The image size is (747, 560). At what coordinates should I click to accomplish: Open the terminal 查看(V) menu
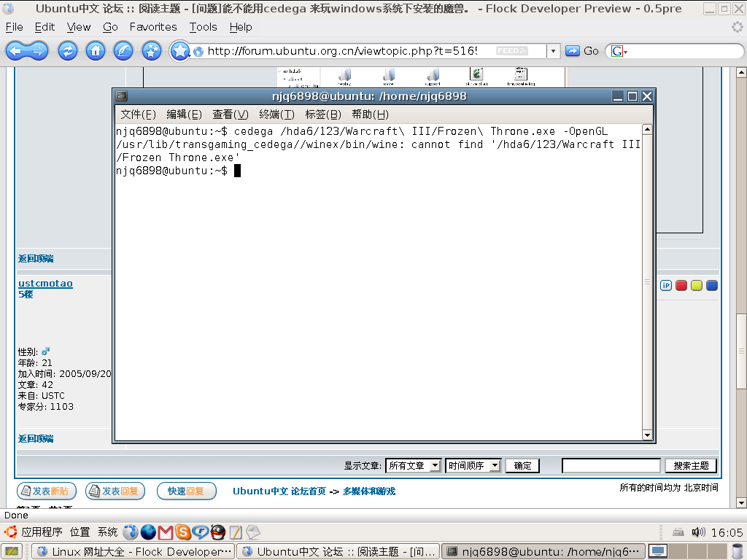tap(230, 114)
